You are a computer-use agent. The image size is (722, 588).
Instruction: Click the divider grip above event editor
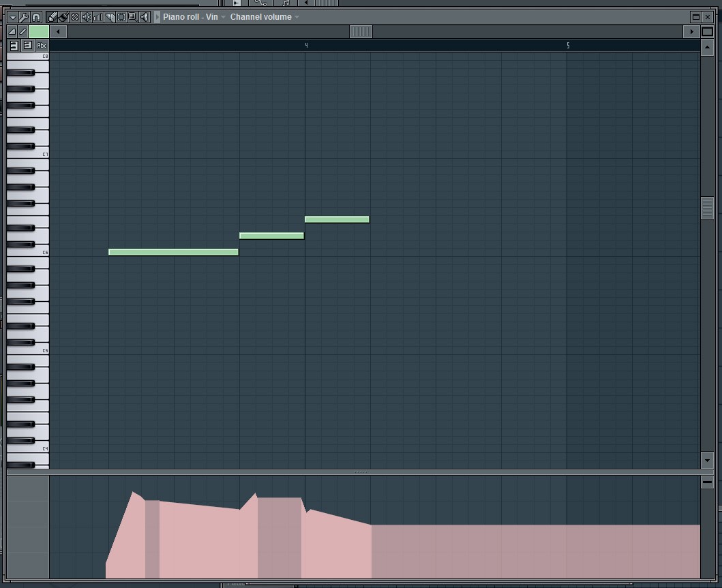tap(361, 472)
